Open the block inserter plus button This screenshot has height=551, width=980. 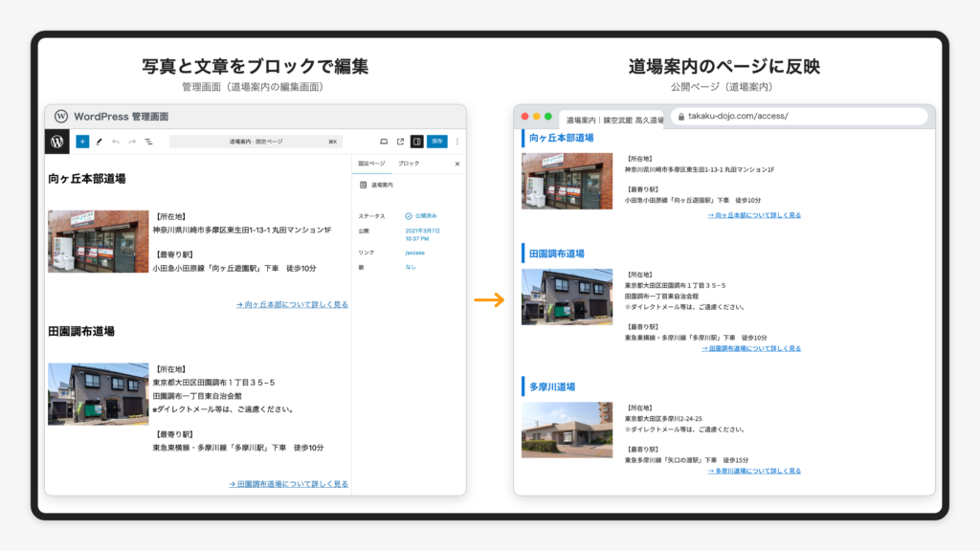pos(82,142)
